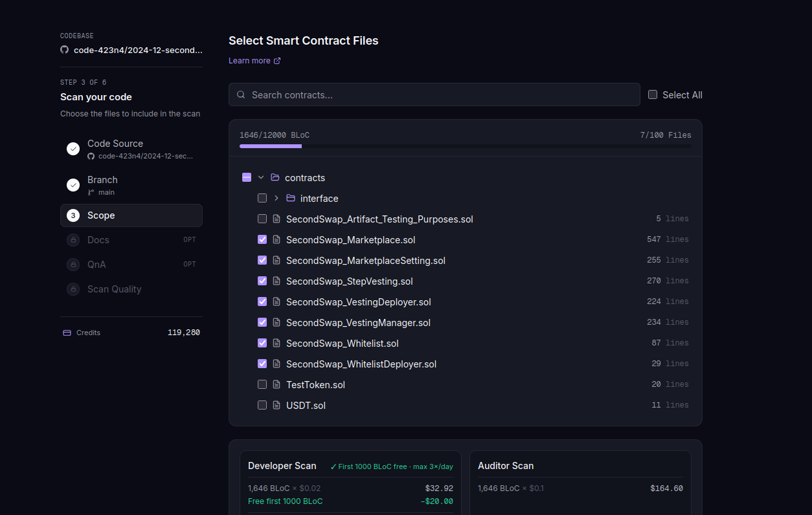Click the BLoC usage progress bar

tap(466, 146)
